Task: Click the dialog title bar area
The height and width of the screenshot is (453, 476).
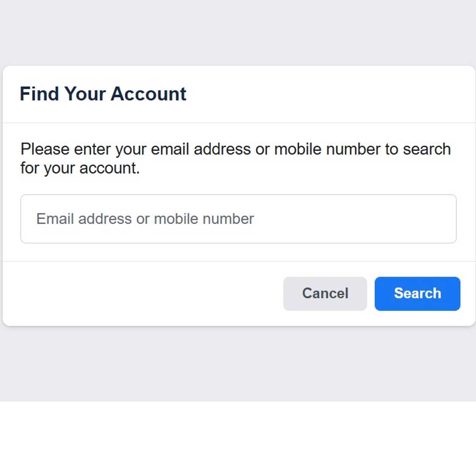Action: 238,94
